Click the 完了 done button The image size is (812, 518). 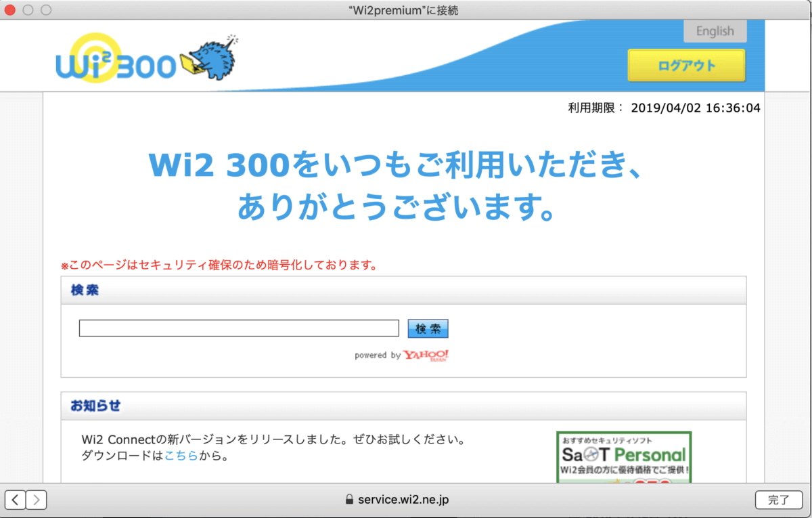(x=779, y=500)
